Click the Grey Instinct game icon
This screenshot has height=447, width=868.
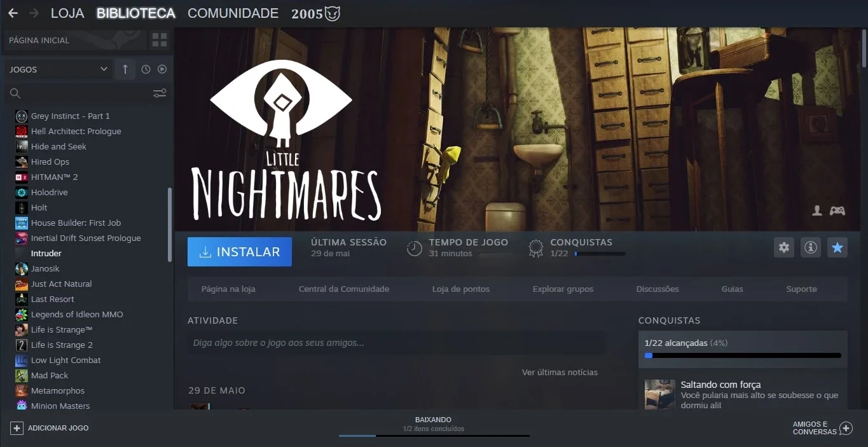(x=22, y=116)
